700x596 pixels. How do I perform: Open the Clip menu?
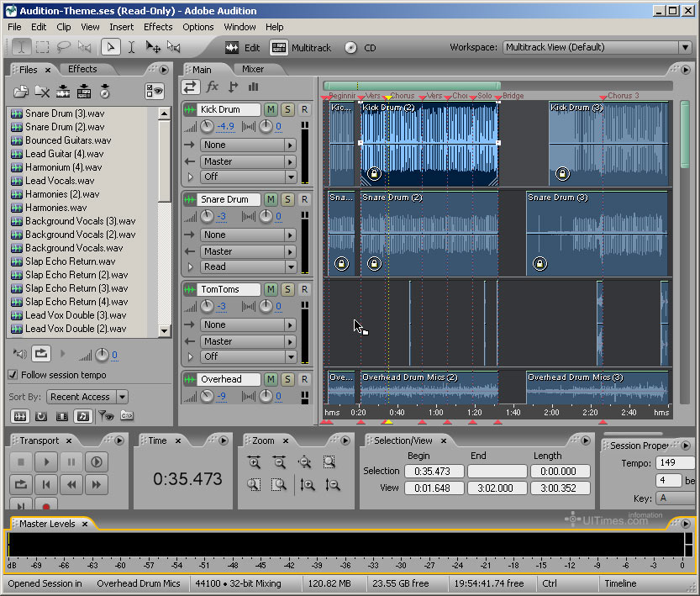pyautogui.click(x=63, y=27)
